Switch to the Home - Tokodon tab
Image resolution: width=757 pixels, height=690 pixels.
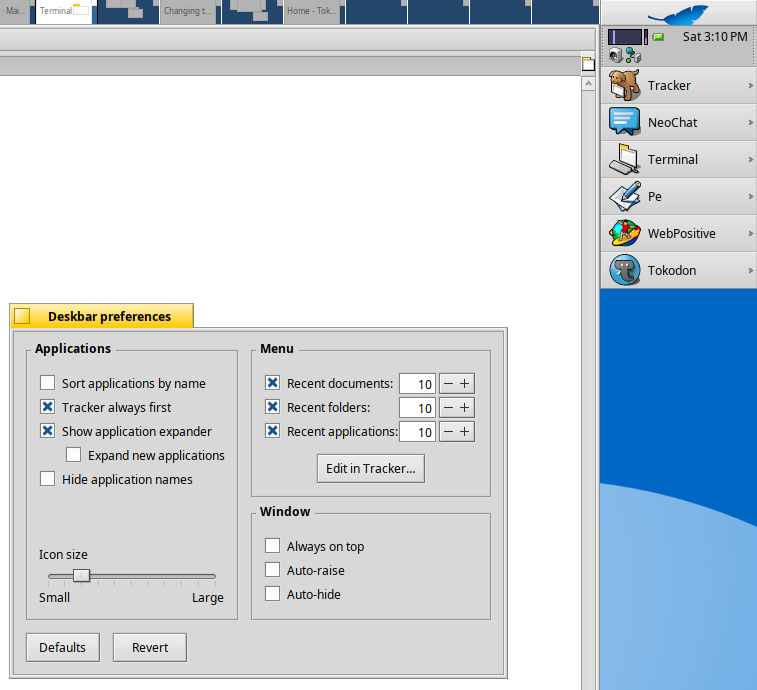pos(311,11)
